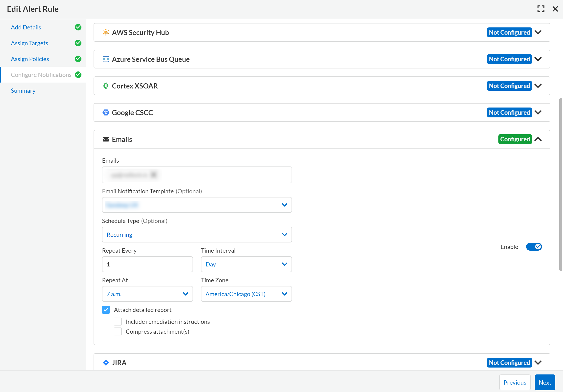The image size is (563, 392).
Task: Click the Azure Service Bus Queue icon
Action: tap(106, 59)
